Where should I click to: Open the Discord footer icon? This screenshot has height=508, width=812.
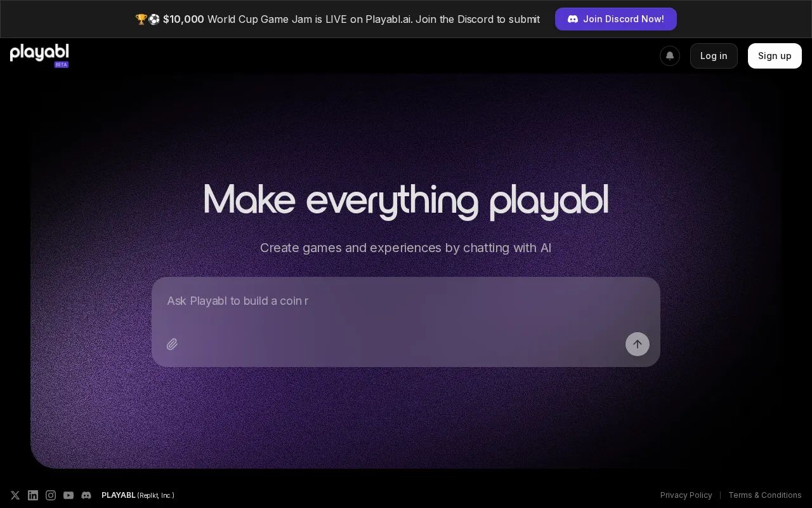point(86,495)
